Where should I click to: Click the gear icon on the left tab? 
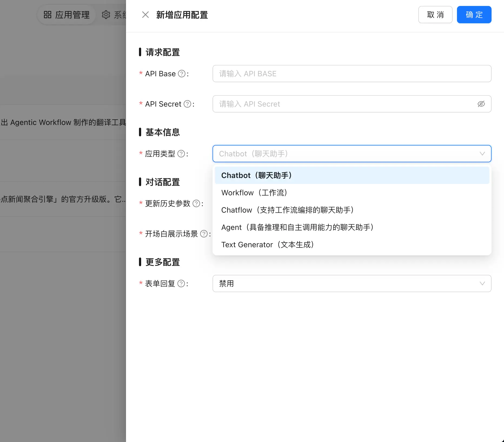coord(106,15)
